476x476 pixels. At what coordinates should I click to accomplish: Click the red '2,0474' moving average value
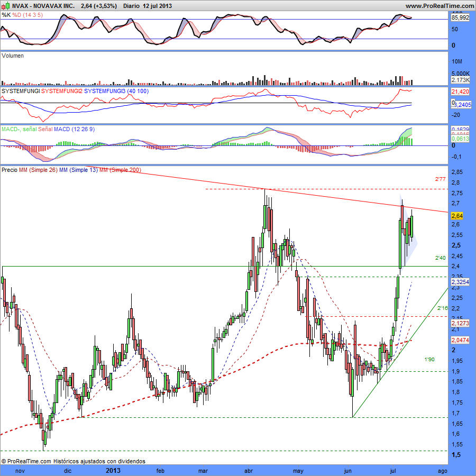click(x=460, y=340)
